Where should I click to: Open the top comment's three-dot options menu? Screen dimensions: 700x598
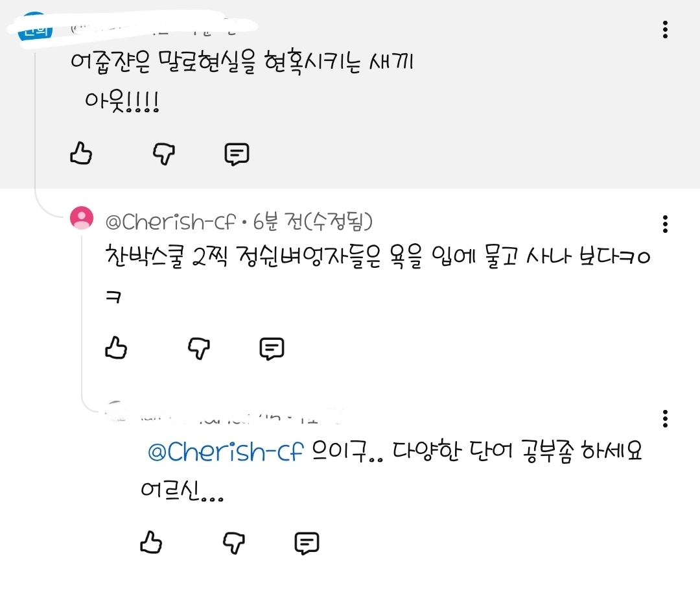pos(665,30)
